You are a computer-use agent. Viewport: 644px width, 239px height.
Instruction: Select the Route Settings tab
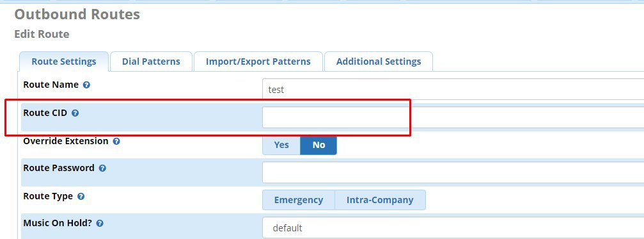tap(64, 62)
